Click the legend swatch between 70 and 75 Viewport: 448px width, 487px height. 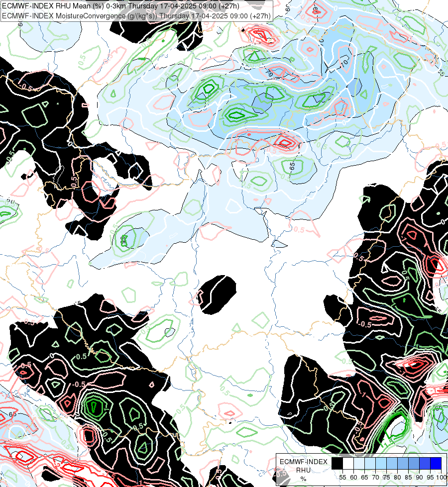[381, 463]
